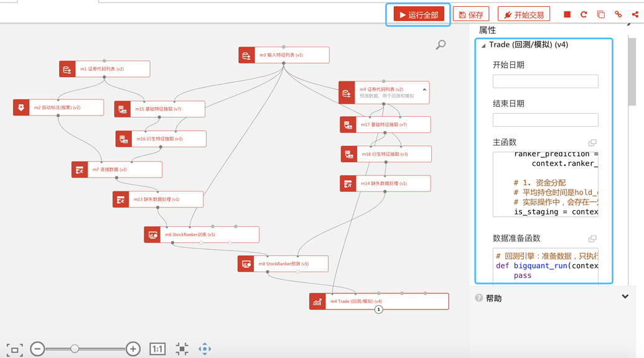Click the 开始日期 start date input field
This screenshot has height=358, width=644.
545,81
